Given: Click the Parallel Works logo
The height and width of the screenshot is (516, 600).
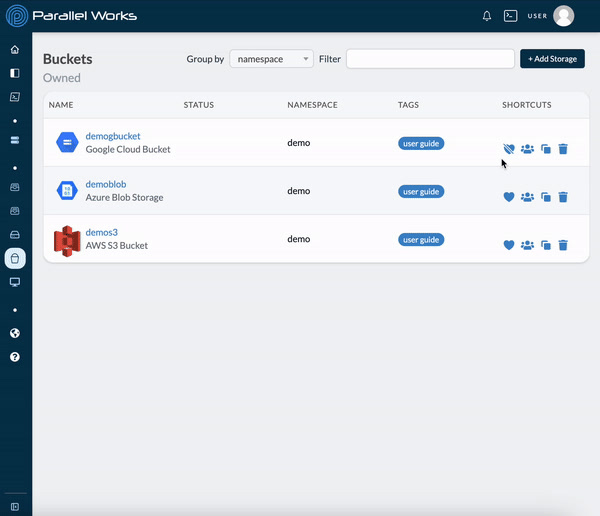Looking at the screenshot, I should [71, 16].
